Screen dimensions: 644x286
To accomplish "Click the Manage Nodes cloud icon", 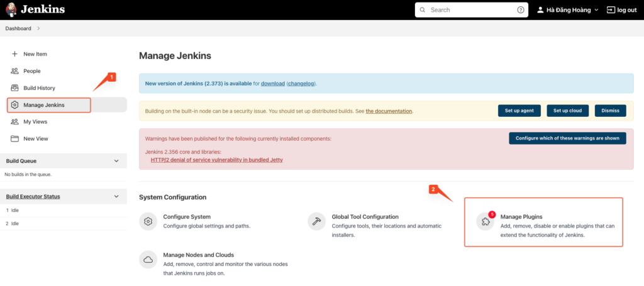I will coord(148,260).
